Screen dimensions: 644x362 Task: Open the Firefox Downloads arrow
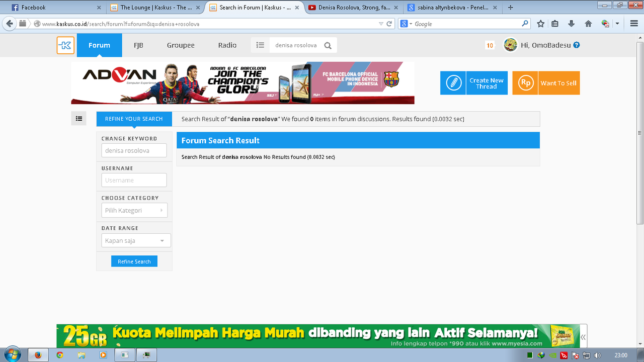coord(572,24)
